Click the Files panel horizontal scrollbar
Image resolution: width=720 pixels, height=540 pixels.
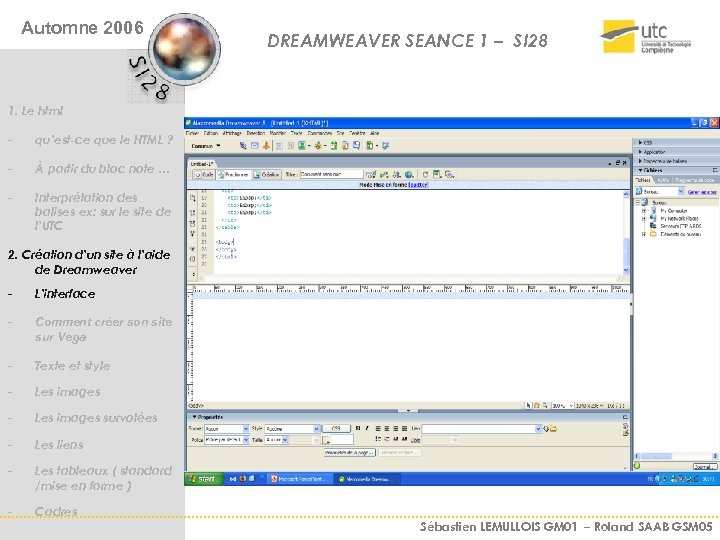(x=676, y=456)
